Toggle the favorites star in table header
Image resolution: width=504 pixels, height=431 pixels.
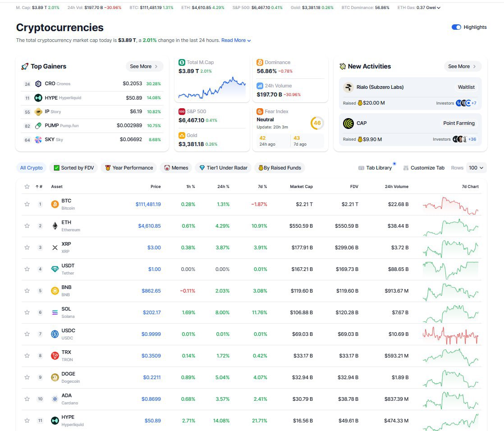coord(27,186)
